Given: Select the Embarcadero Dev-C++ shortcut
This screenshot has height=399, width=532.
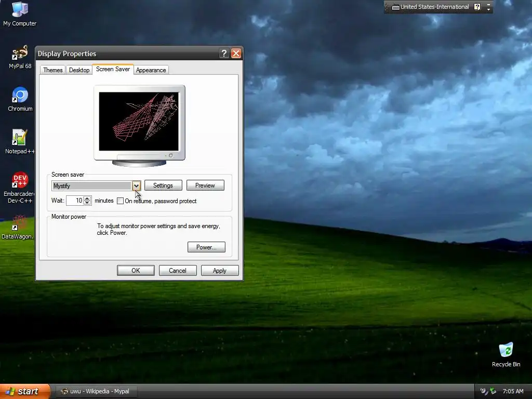Looking at the screenshot, I should tap(20, 187).
